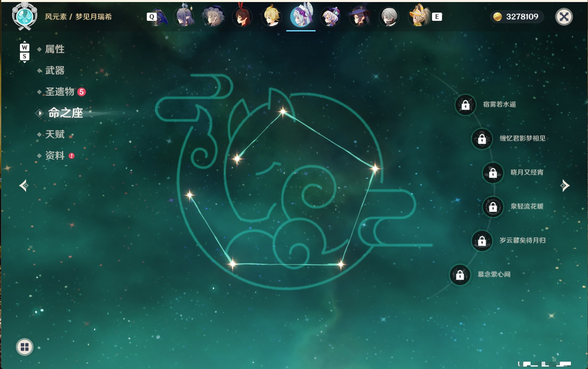588x369 pixels.
Task: View constellation name 泉轻流花暖
Action: tap(527, 206)
